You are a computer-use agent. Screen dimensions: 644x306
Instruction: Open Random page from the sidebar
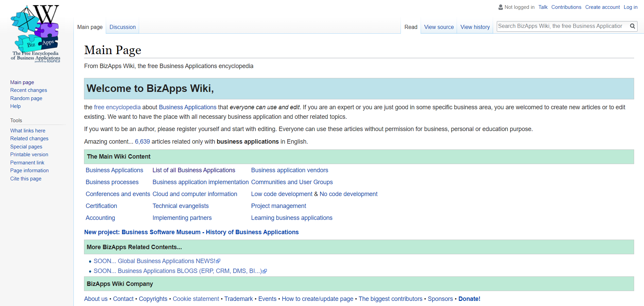[26, 98]
